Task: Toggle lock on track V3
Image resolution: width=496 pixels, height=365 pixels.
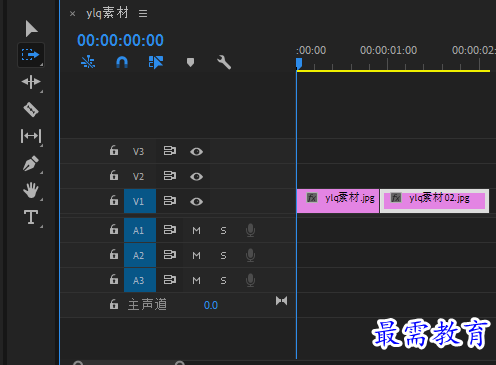Action: point(114,150)
